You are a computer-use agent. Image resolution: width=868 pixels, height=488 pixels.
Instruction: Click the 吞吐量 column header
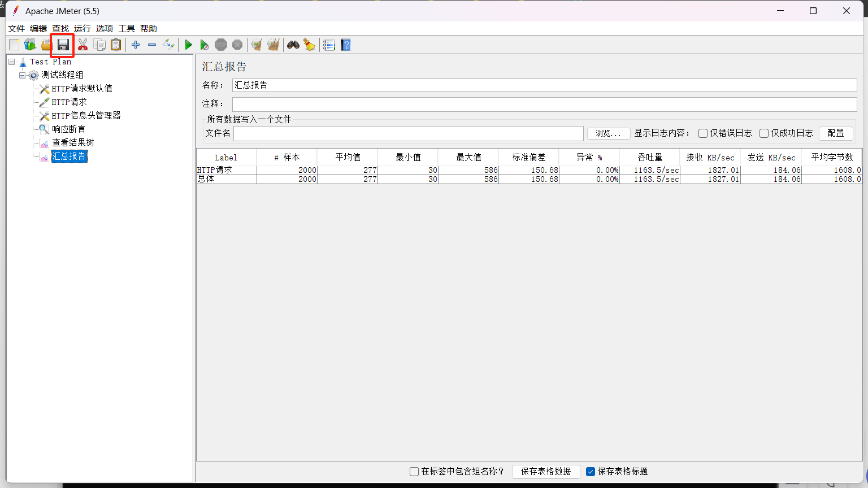click(x=650, y=158)
